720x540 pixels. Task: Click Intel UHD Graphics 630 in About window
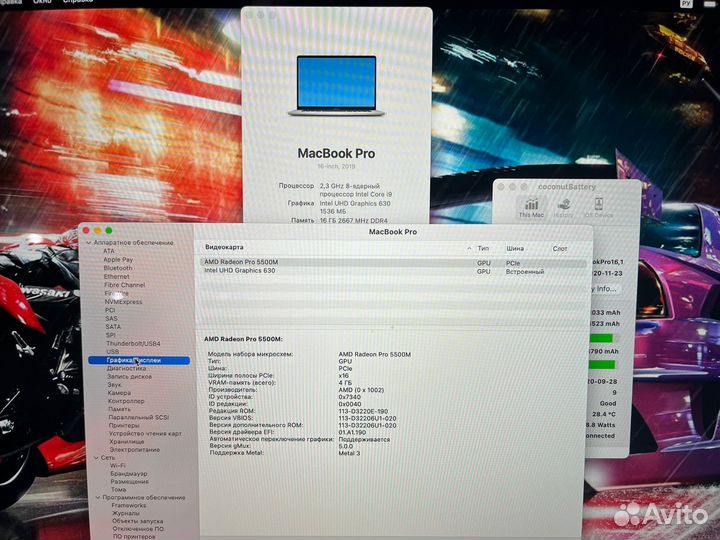355,203
